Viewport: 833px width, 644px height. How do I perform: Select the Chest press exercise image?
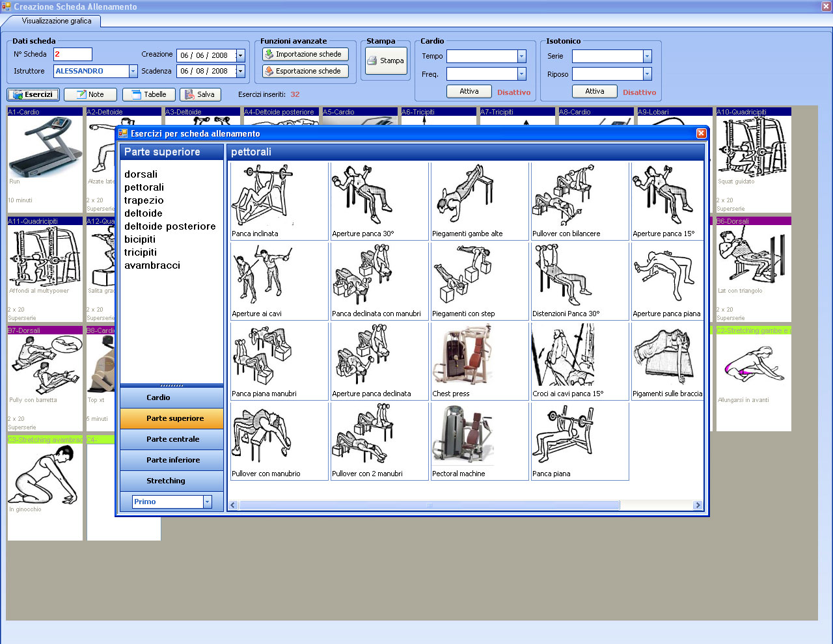(463, 356)
